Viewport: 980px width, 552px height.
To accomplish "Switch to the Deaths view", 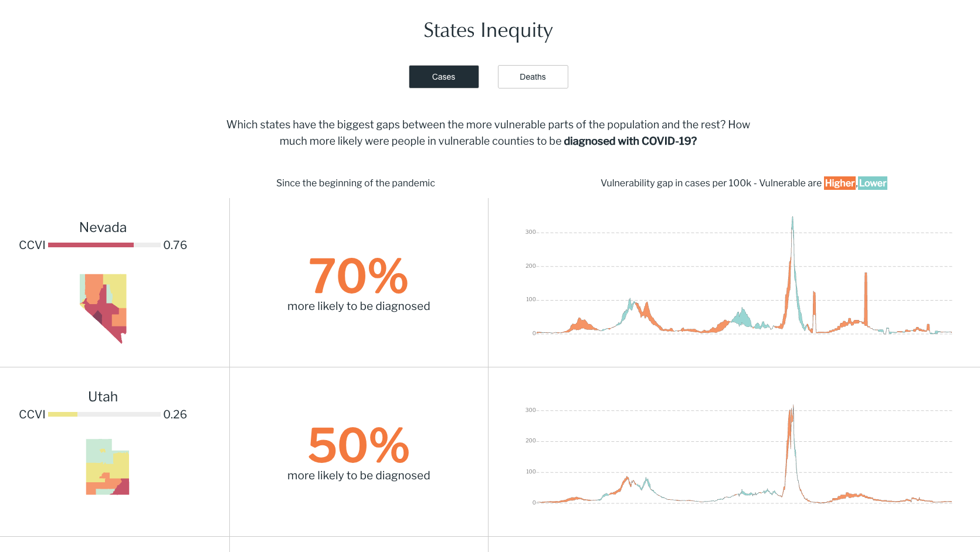I will [533, 77].
